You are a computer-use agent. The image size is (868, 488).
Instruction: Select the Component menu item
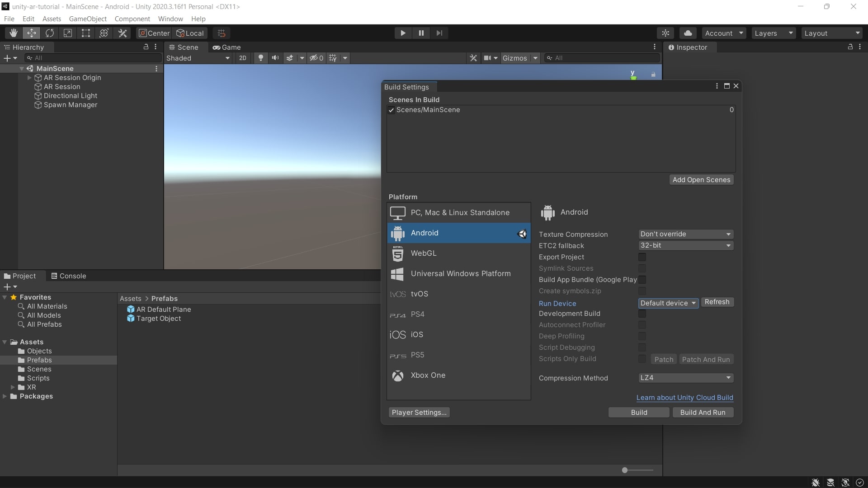(131, 19)
